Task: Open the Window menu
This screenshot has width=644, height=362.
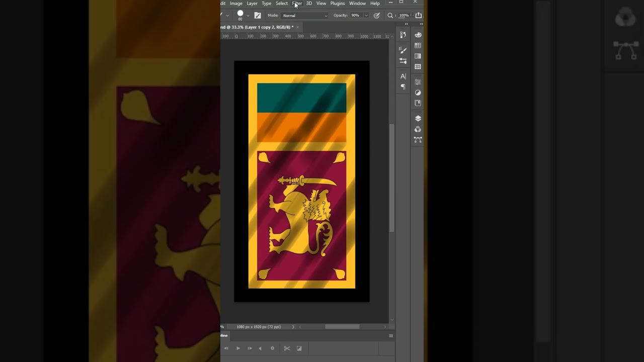Action: pyautogui.click(x=357, y=4)
